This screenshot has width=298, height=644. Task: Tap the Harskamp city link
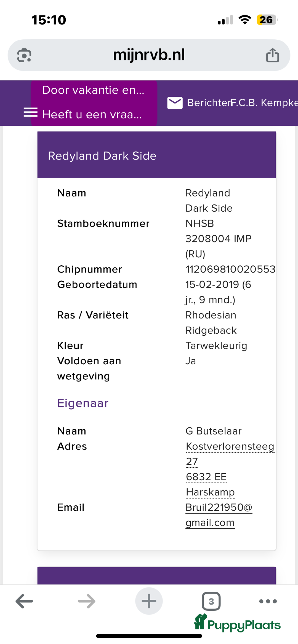(210, 492)
